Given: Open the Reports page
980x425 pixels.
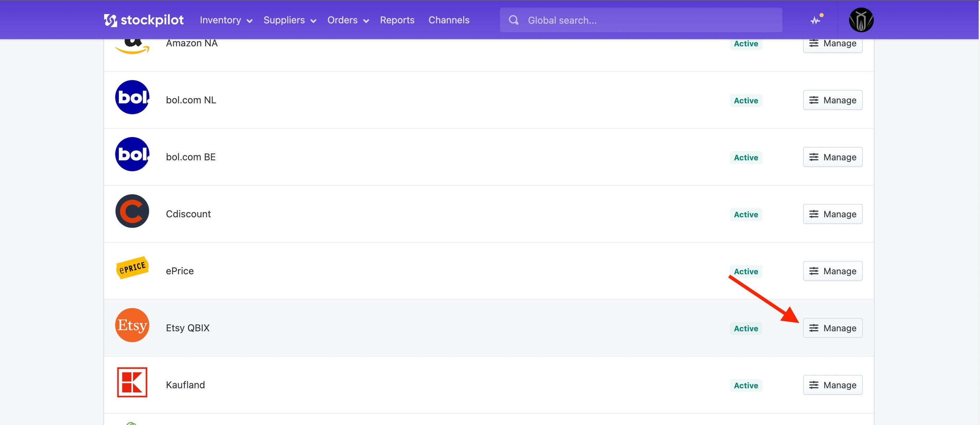Looking at the screenshot, I should 397,20.
